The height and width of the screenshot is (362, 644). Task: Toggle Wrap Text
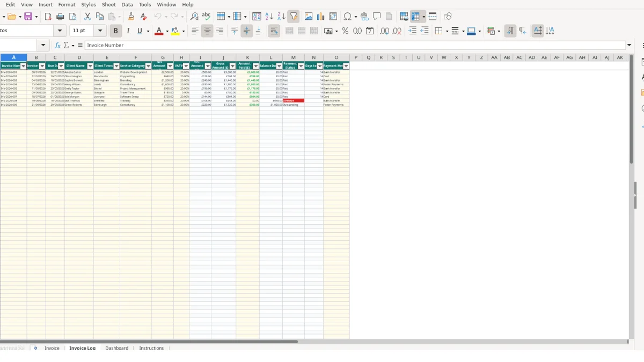(x=274, y=31)
